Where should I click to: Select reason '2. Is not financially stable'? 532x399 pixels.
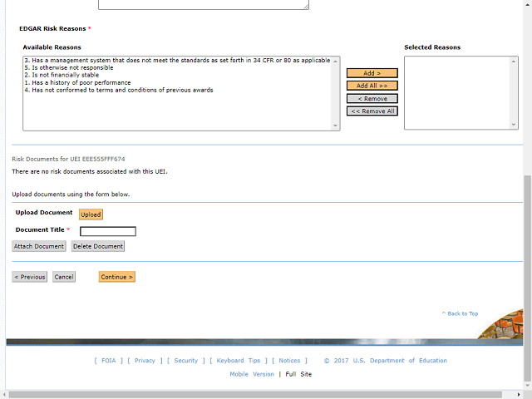(x=62, y=75)
